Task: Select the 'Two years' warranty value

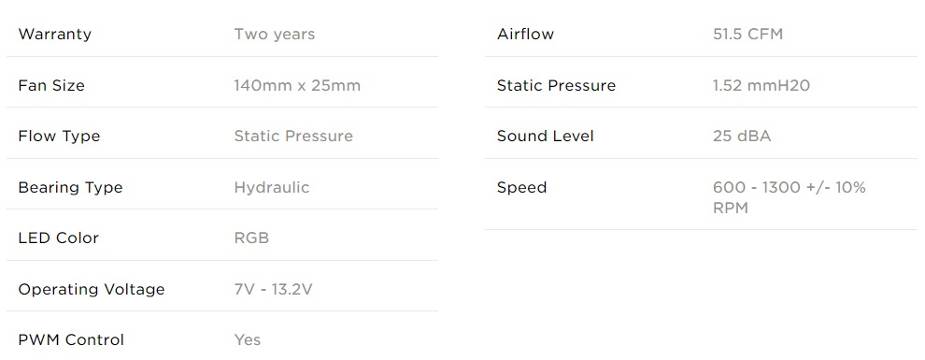Action: coord(274,34)
